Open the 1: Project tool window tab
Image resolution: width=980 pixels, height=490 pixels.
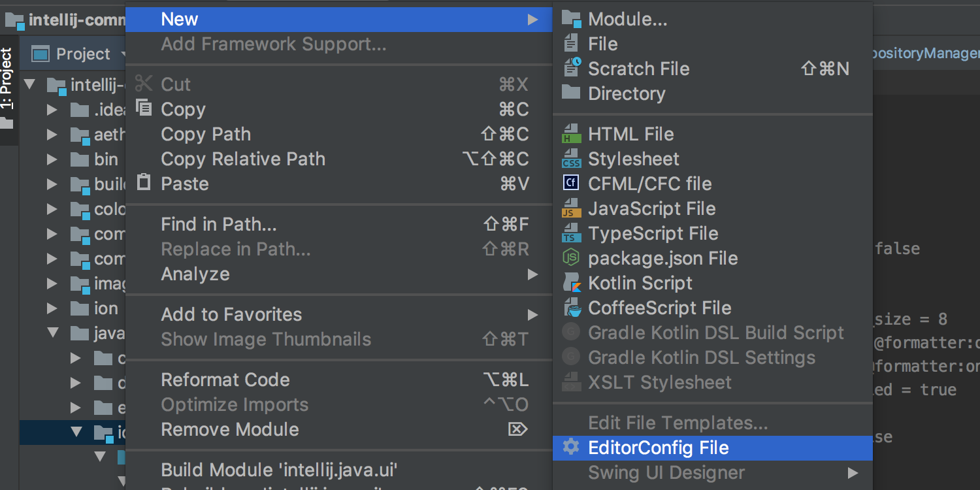coord(7,80)
